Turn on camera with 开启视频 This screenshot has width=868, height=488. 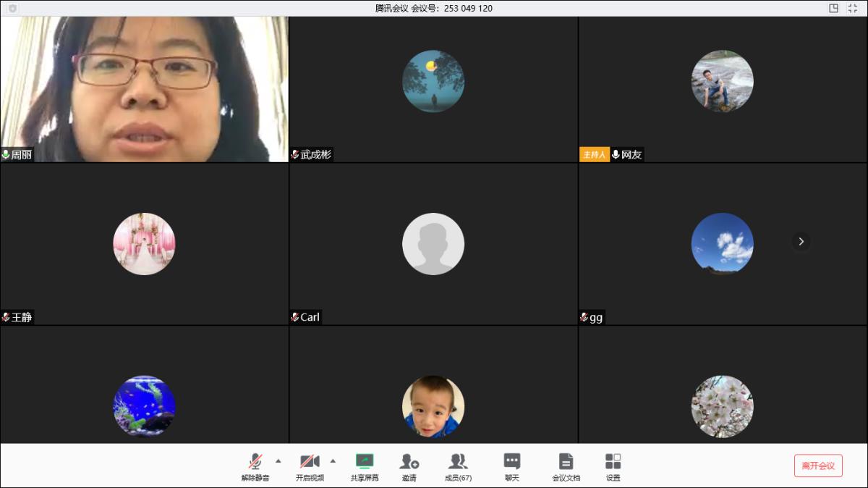(310, 468)
